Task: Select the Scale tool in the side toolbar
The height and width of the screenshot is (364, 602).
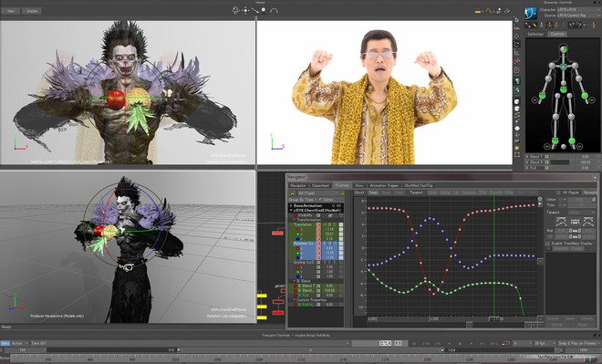Action: click(x=517, y=53)
